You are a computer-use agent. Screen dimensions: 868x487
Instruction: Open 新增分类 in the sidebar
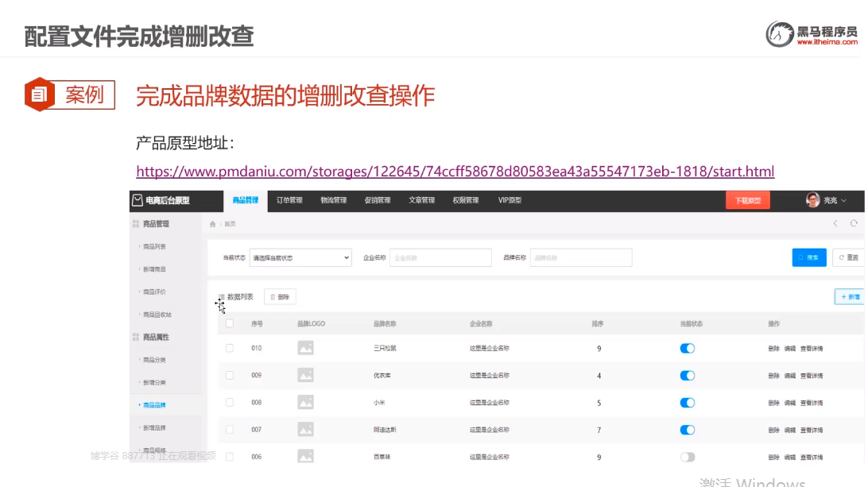154,383
